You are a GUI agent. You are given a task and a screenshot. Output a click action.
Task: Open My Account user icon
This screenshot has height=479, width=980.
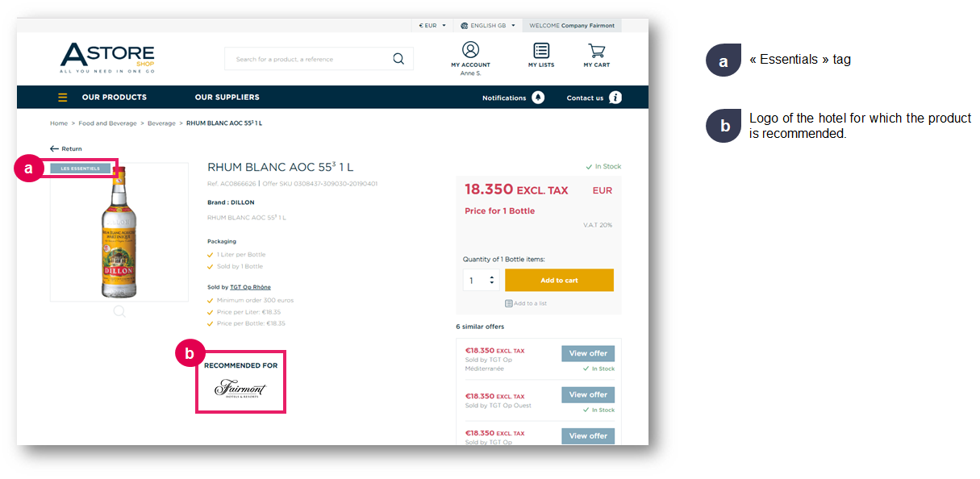(x=470, y=50)
